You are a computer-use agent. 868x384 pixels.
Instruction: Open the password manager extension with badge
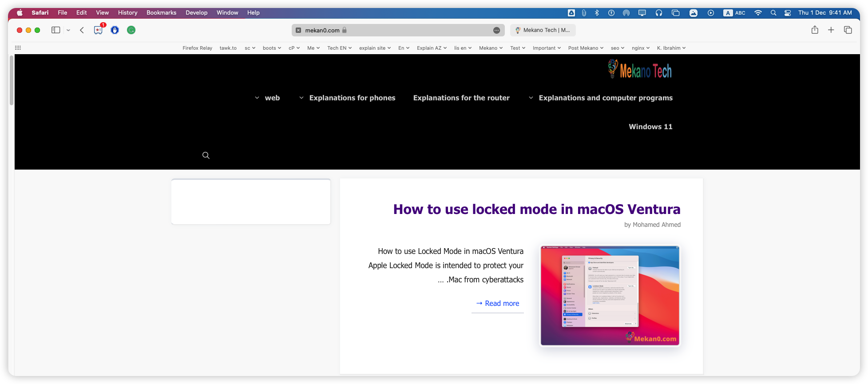(99, 30)
